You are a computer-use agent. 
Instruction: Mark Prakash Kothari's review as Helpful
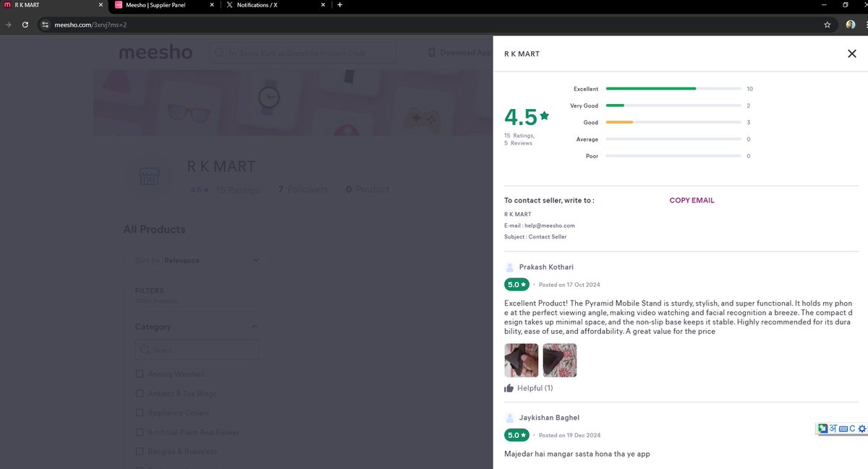529,388
